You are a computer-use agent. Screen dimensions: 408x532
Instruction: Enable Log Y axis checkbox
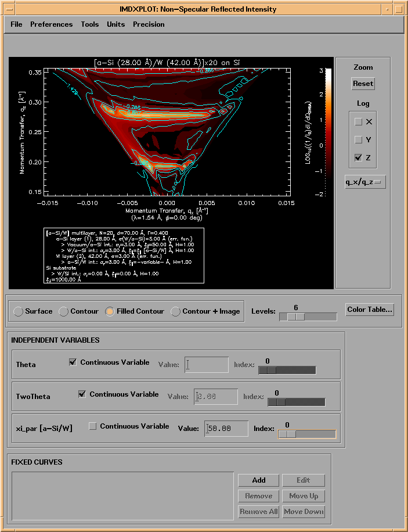point(358,140)
